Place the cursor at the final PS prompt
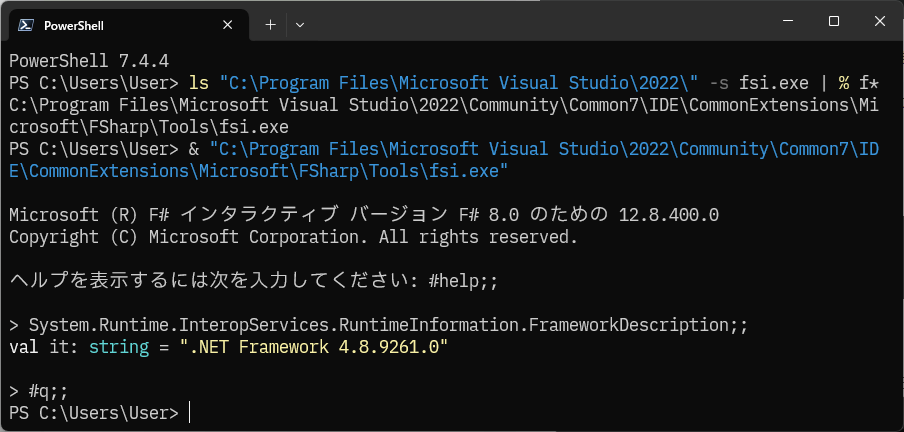Screen dimensions: 904x432 (x=189, y=414)
